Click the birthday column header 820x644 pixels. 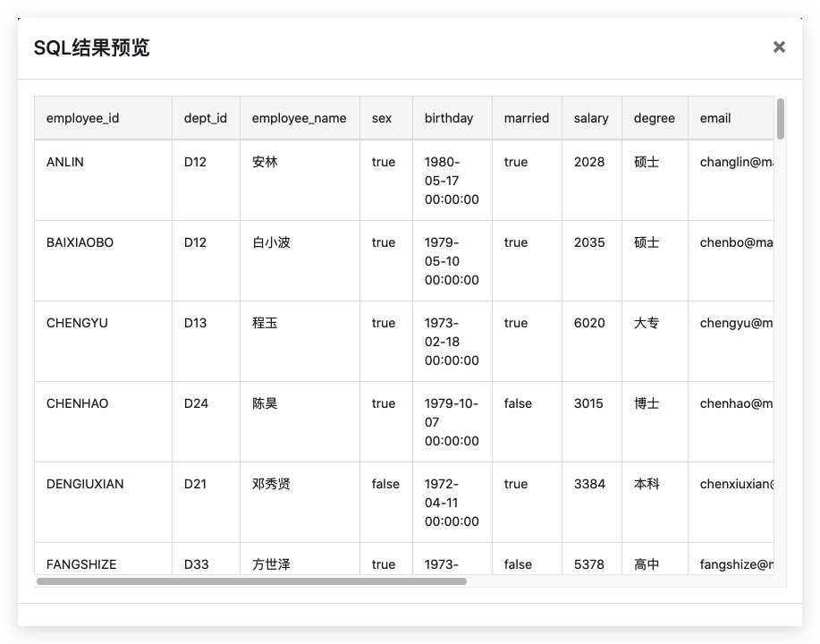[452, 118]
